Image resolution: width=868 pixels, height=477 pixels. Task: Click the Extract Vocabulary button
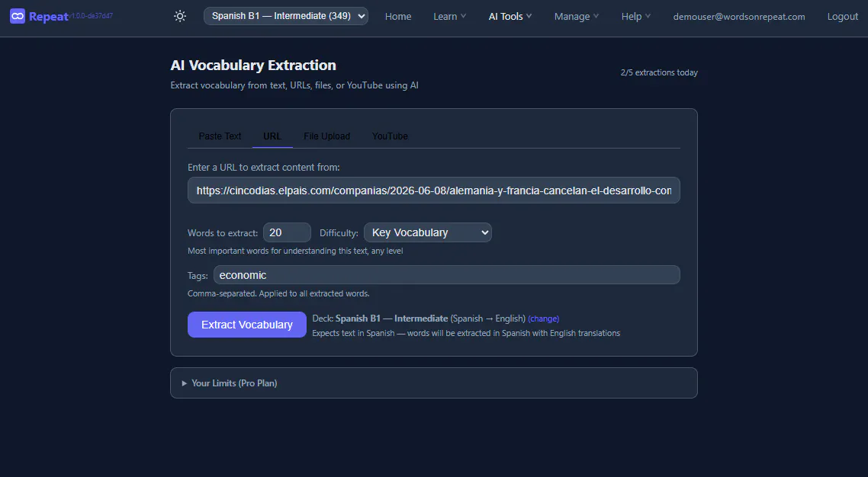click(x=247, y=325)
